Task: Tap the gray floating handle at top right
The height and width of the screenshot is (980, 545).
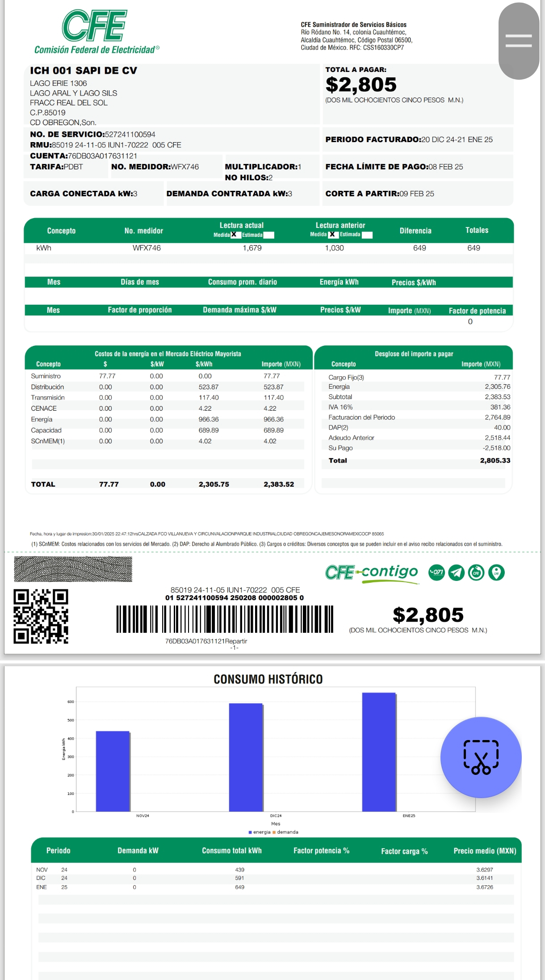Action: point(518,41)
